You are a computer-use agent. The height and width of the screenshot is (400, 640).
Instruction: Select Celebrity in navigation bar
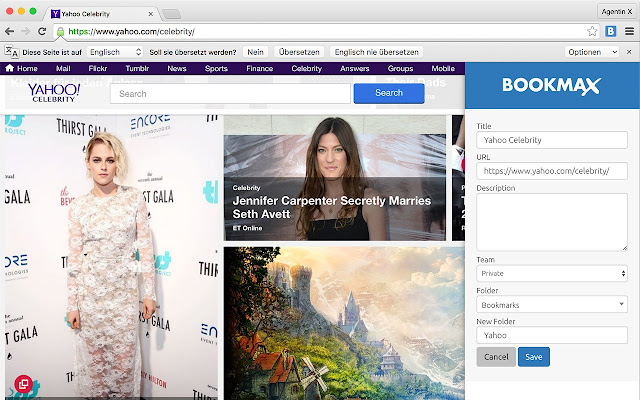click(x=307, y=69)
